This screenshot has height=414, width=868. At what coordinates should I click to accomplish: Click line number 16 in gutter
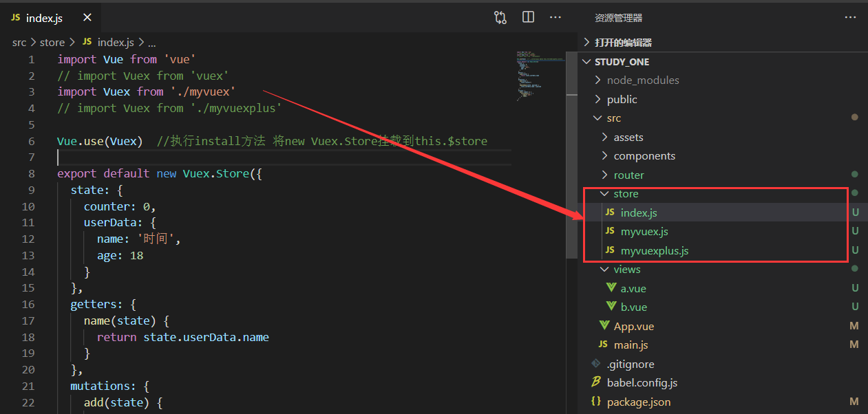[x=28, y=305]
